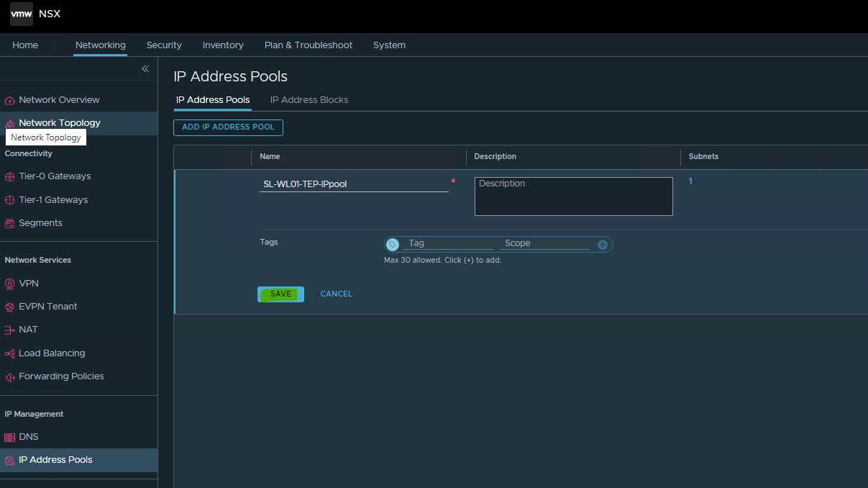Open DNS under IP Management
Screen dimensions: 868x488
click(x=29, y=437)
